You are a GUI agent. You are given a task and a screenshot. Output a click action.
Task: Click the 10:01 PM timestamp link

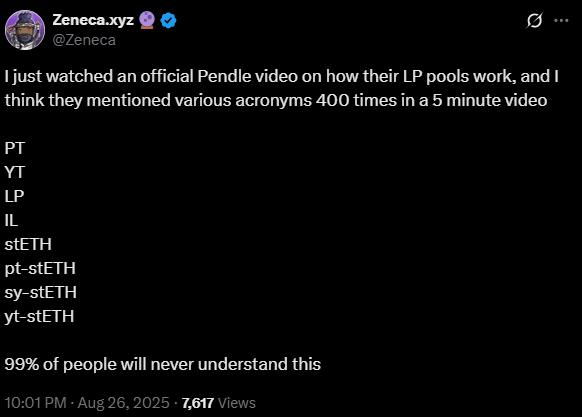point(36,403)
